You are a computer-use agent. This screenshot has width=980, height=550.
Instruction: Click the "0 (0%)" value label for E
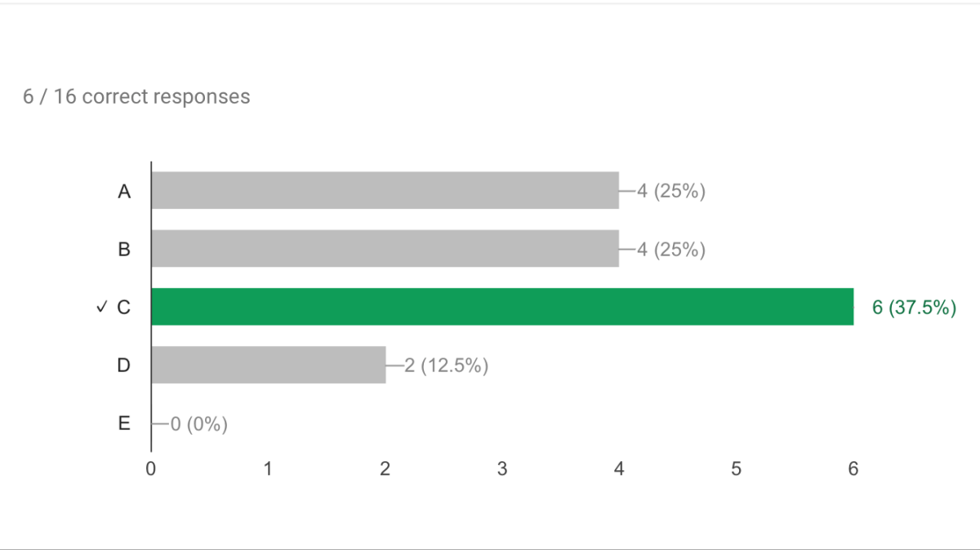click(198, 424)
